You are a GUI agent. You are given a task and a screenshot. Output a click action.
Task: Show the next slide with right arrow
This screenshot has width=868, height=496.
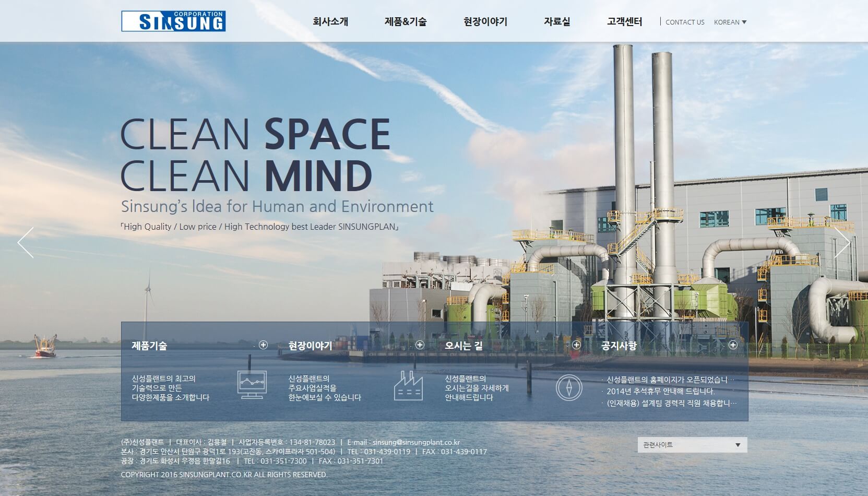[842, 242]
